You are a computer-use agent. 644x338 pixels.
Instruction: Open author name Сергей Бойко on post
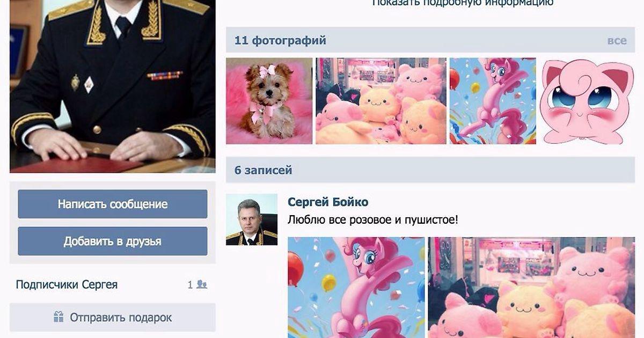(328, 202)
